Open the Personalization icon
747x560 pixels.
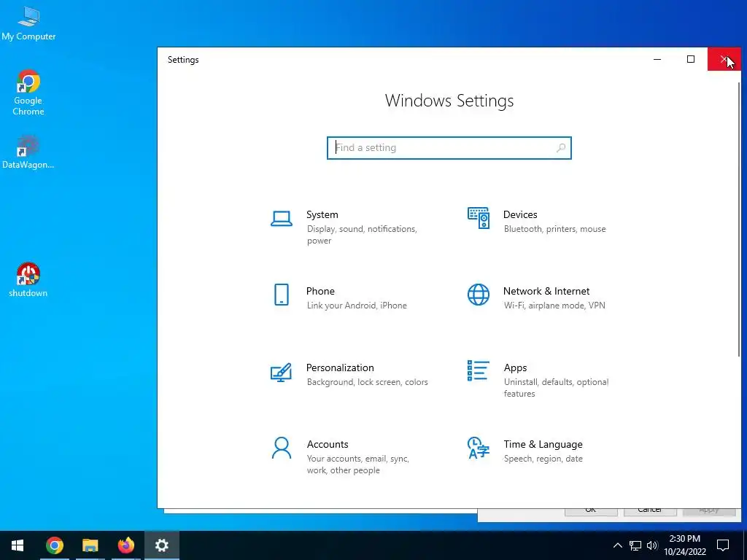point(281,373)
